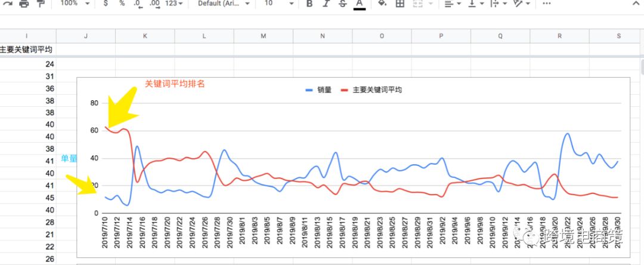Click the merge cells icon

[417, 4]
